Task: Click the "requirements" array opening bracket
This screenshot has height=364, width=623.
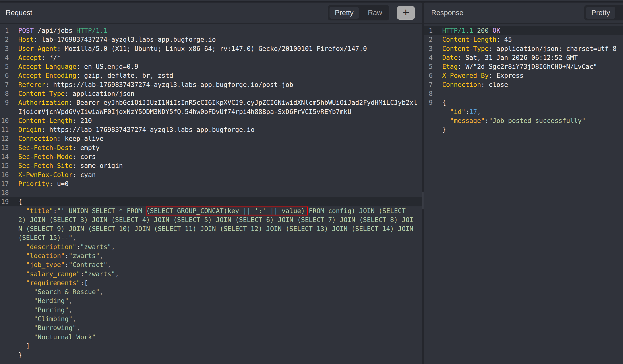Action: coord(86,283)
